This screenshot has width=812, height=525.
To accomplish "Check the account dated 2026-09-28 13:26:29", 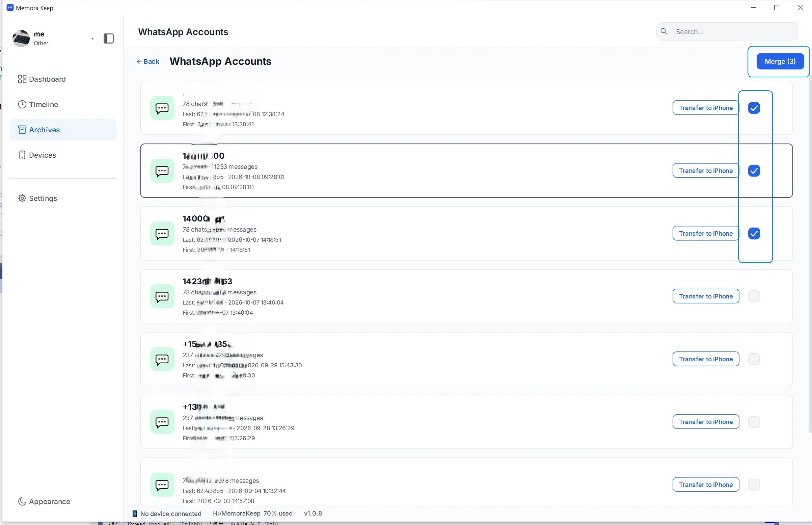I will pos(754,422).
